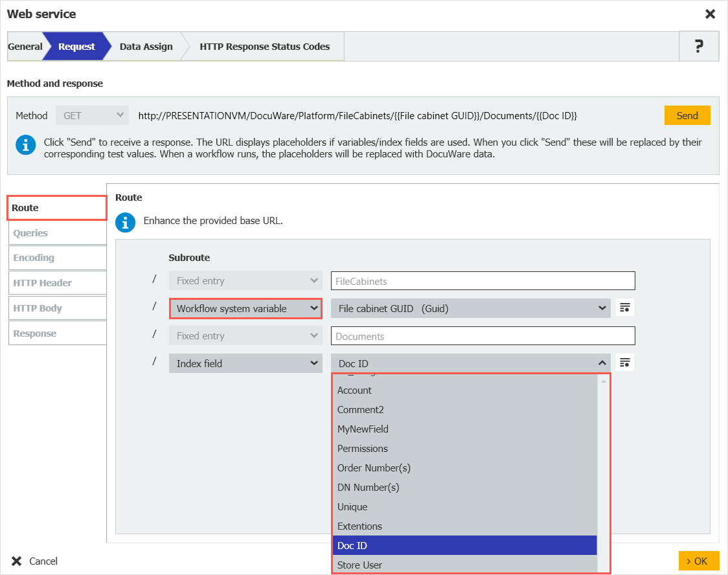Click the FileCabinets fixed entry input field
The height and width of the screenshot is (575, 728).
tap(482, 280)
